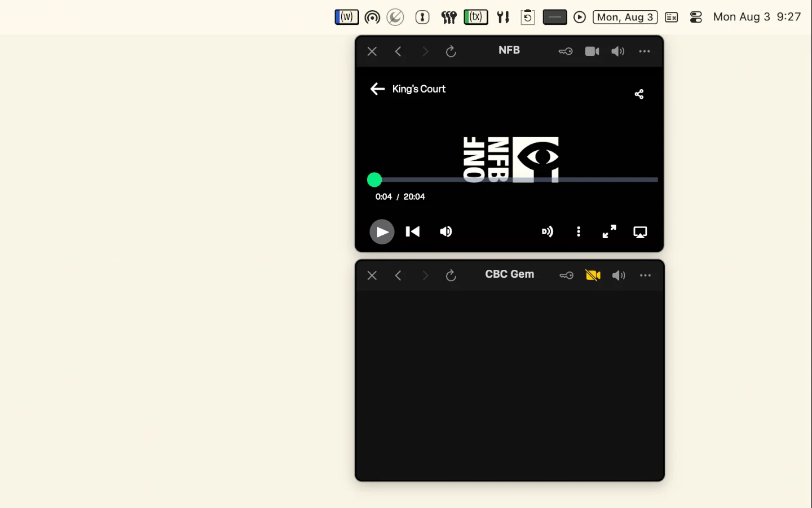Return via the King's Court back arrow
This screenshot has width=812, height=508.
(x=377, y=89)
